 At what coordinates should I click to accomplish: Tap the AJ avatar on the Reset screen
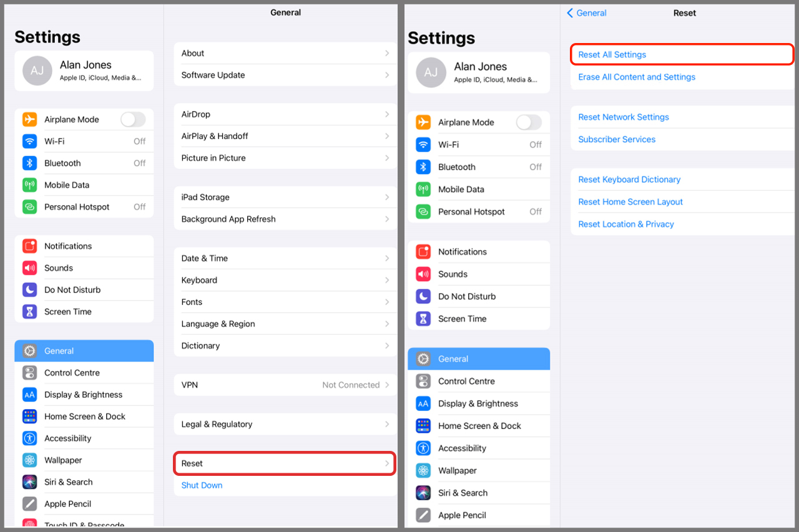tap(431, 72)
